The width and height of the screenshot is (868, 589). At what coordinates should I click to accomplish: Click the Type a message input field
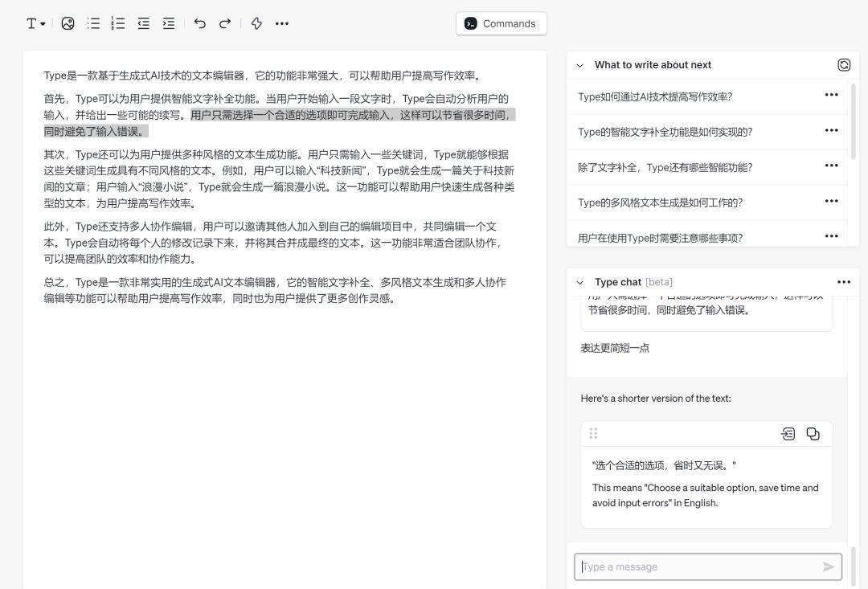click(698, 567)
